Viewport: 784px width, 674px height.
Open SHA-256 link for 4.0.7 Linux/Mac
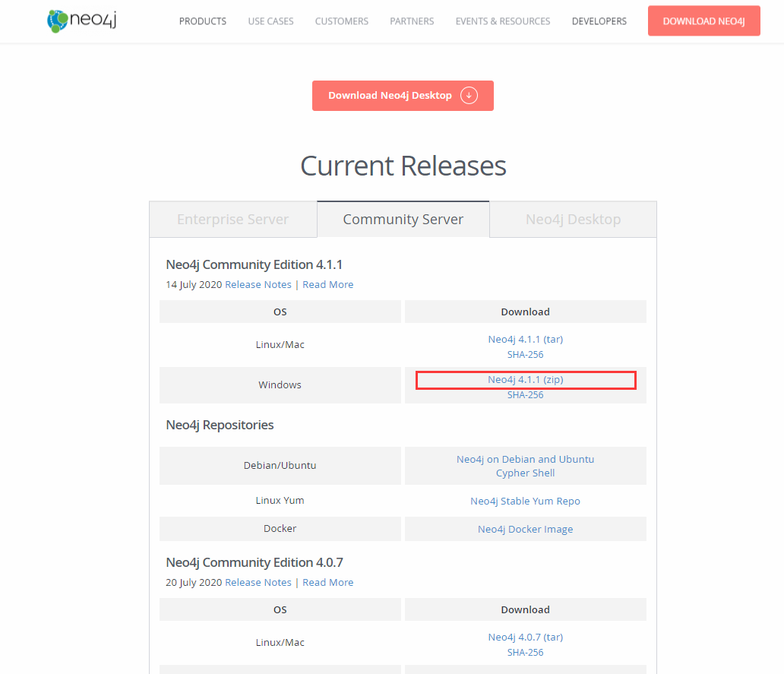pos(526,653)
